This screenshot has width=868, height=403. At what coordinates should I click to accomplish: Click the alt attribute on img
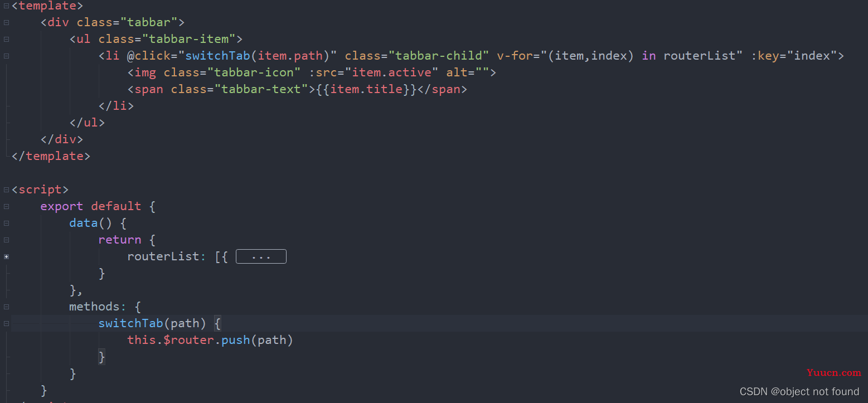(457, 72)
